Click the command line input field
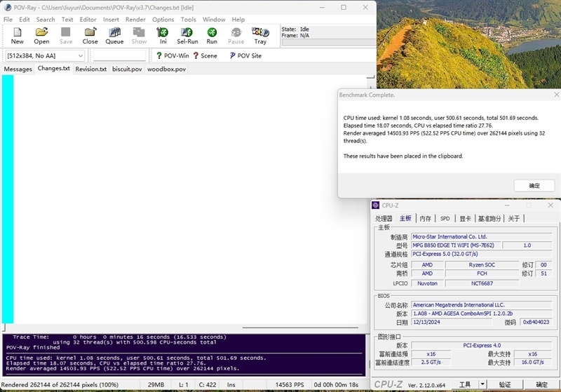 click(x=119, y=55)
